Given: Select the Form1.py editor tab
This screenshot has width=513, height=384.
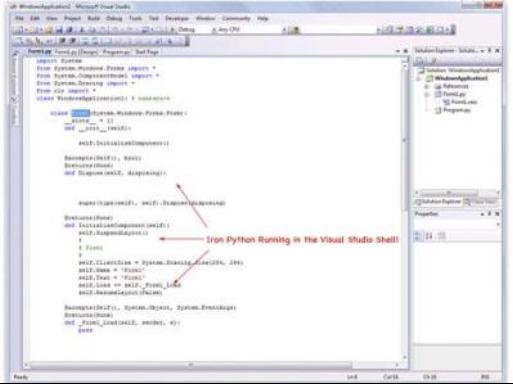Looking at the screenshot, I should tap(39, 51).
